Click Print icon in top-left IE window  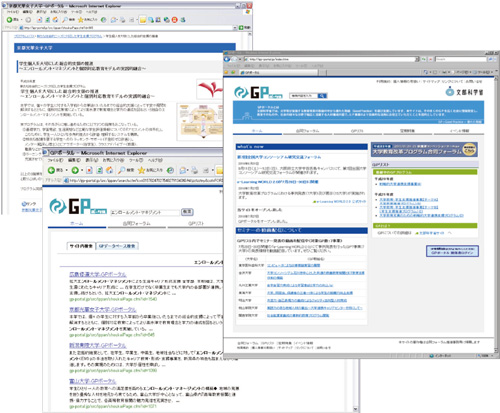point(123,20)
